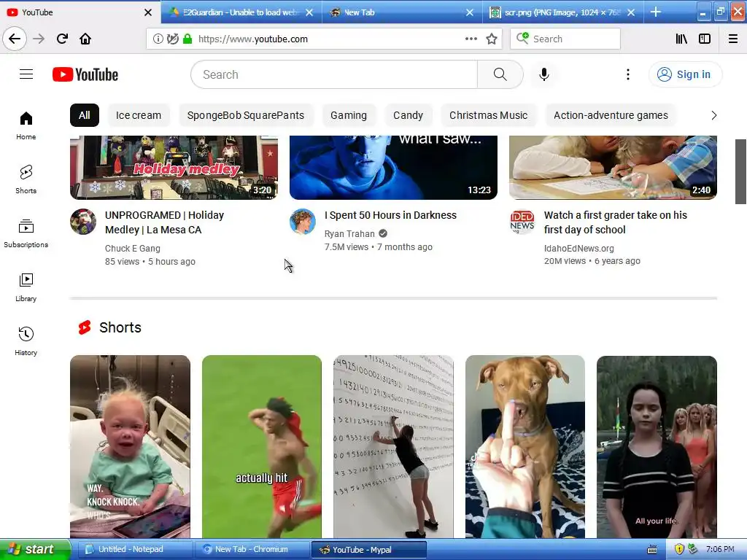This screenshot has height=560, width=747.
Task: Open Watch a first grader title link
Action: point(616,222)
